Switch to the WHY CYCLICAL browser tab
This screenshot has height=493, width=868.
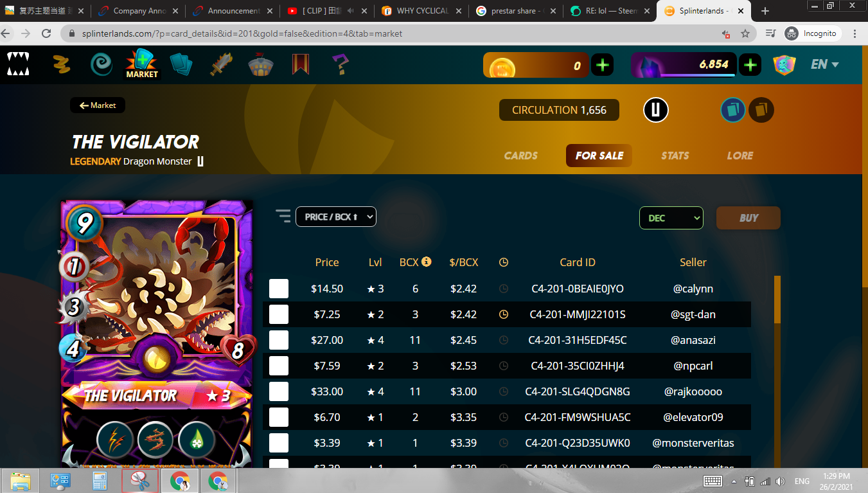tap(421, 11)
